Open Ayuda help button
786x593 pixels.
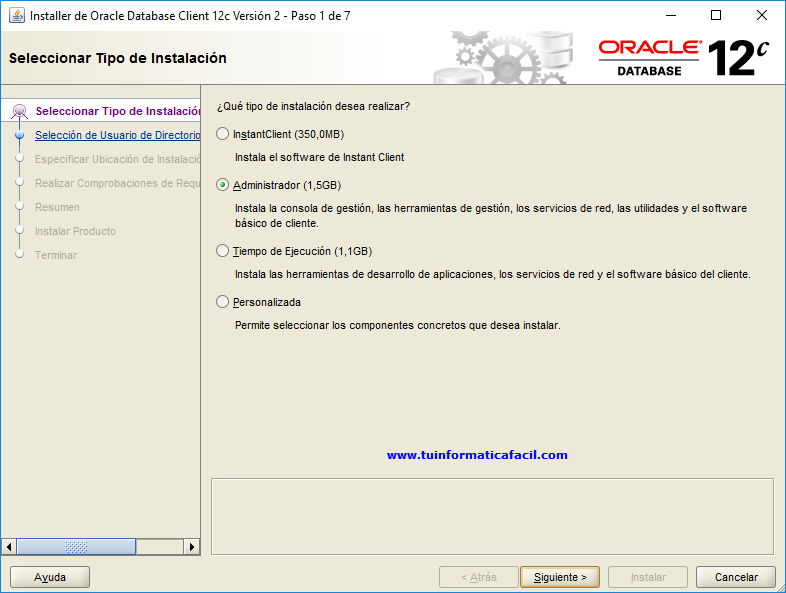pos(50,577)
